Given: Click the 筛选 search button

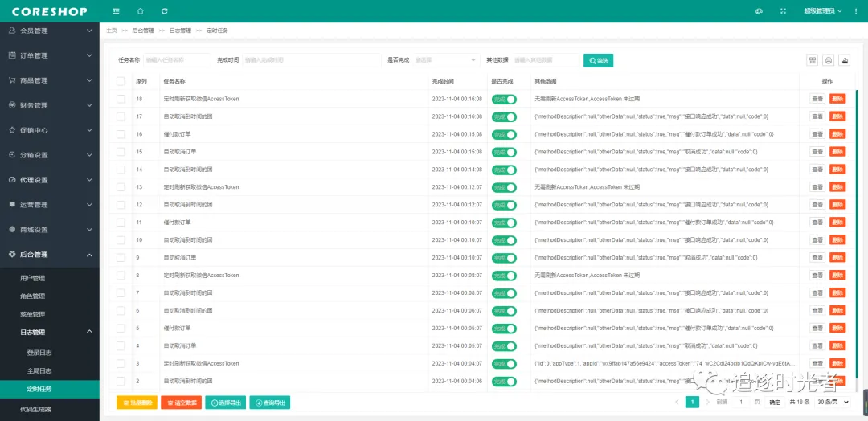Looking at the screenshot, I should coord(599,61).
